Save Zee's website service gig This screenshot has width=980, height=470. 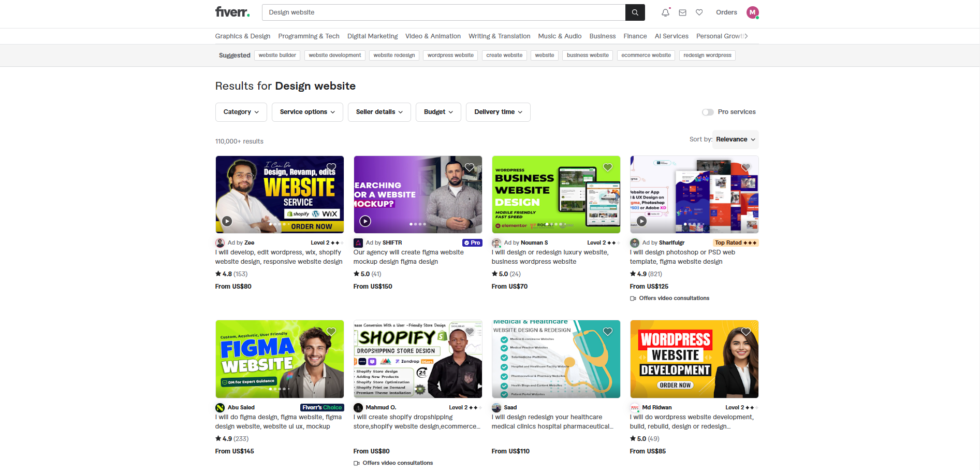point(331,167)
